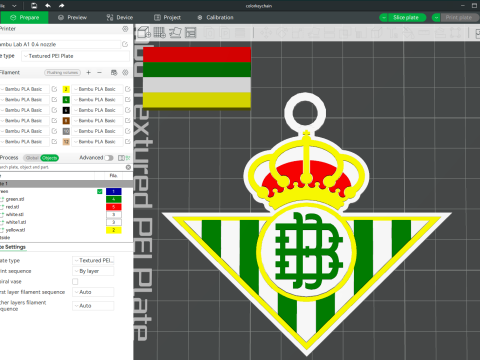This screenshot has width=480, height=360.
Task: Click filament 2 yellow color swatch
Action: click(x=66, y=89)
